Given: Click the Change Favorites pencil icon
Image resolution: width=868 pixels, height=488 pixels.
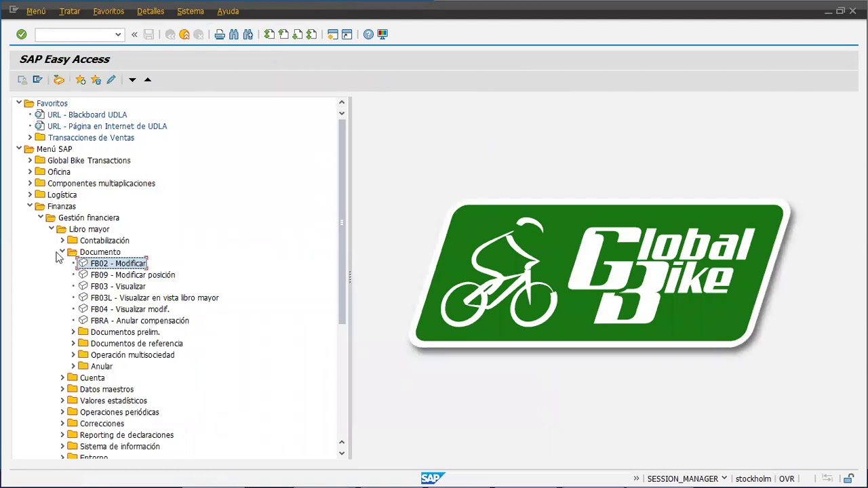Looking at the screenshot, I should [111, 80].
